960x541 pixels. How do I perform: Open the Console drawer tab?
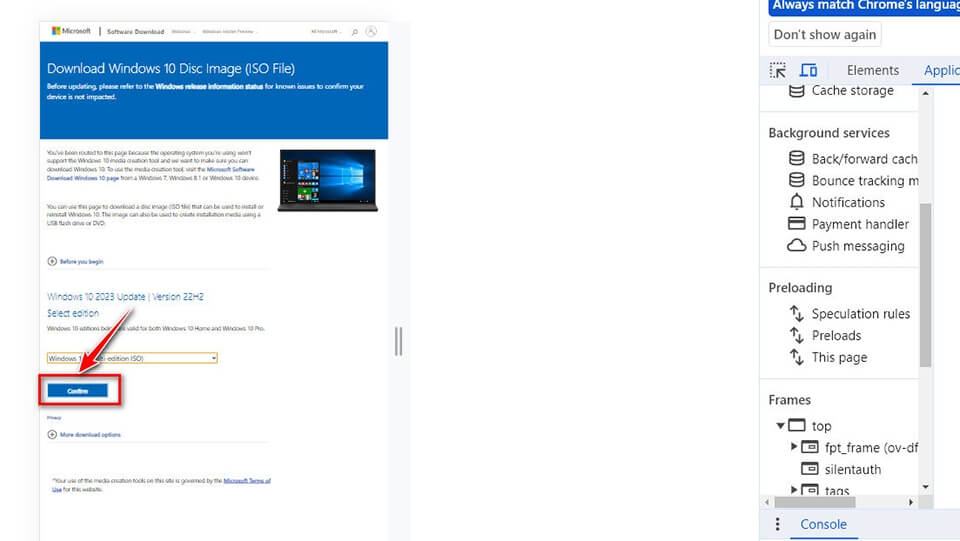pyautogui.click(x=823, y=524)
